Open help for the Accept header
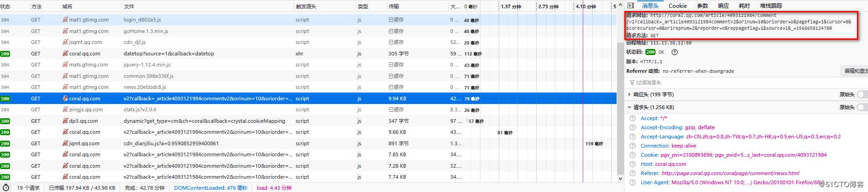 pyautogui.click(x=633, y=118)
